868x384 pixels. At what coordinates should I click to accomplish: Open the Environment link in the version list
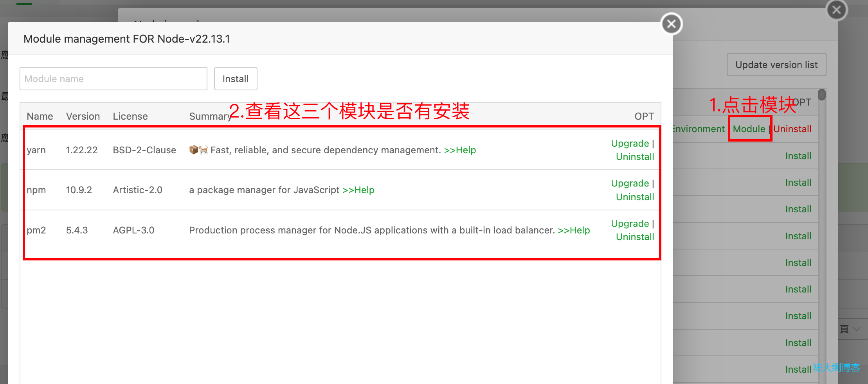[699, 129]
